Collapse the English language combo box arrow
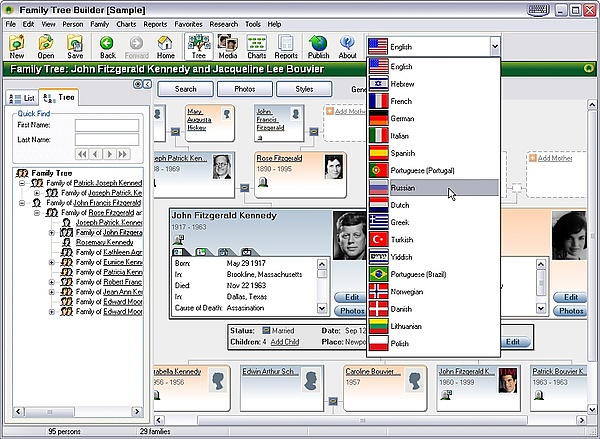This screenshot has height=439, width=600. [494, 46]
